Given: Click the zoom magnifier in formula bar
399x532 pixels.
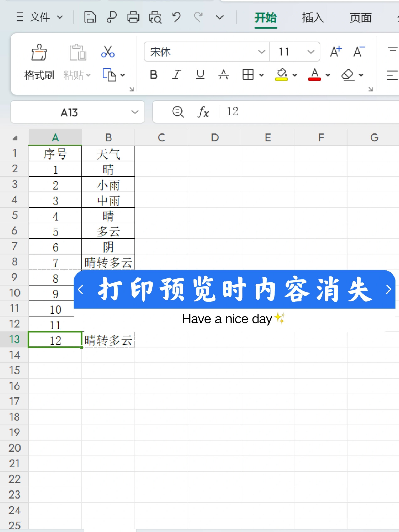Looking at the screenshot, I should click(178, 112).
